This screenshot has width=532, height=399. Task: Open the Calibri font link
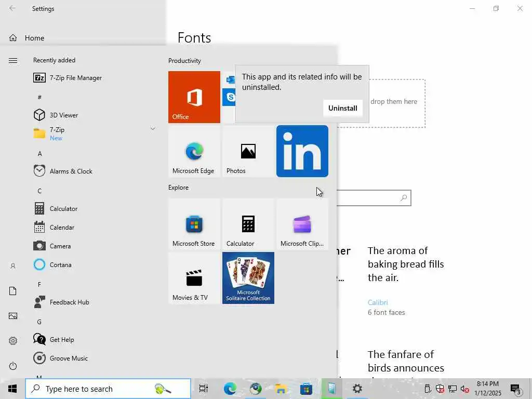pos(378,302)
